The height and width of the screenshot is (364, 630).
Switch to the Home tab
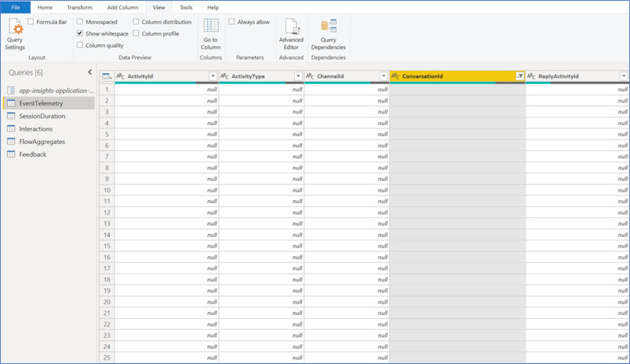pos(45,7)
